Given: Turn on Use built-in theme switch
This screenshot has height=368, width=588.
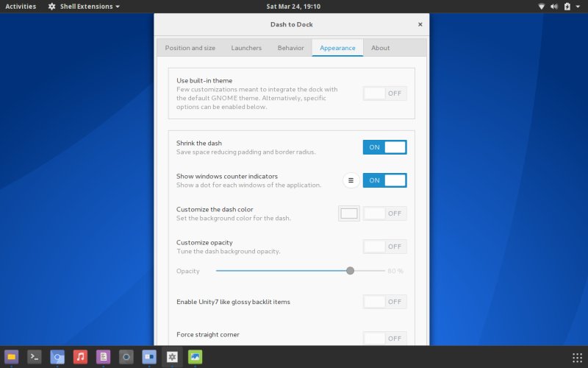Looking at the screenshot, I should (384, 93).
